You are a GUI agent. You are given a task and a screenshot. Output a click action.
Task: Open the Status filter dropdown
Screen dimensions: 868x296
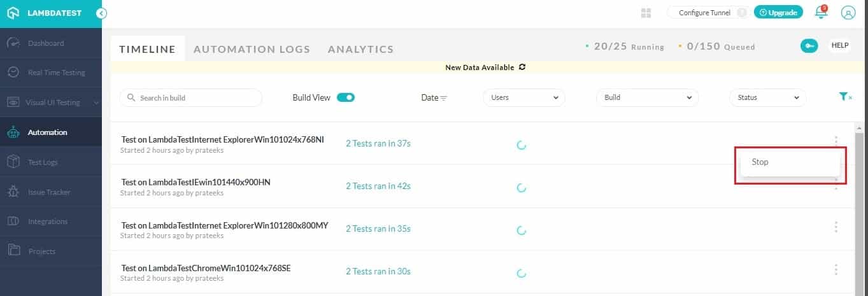tap(767, 97)
